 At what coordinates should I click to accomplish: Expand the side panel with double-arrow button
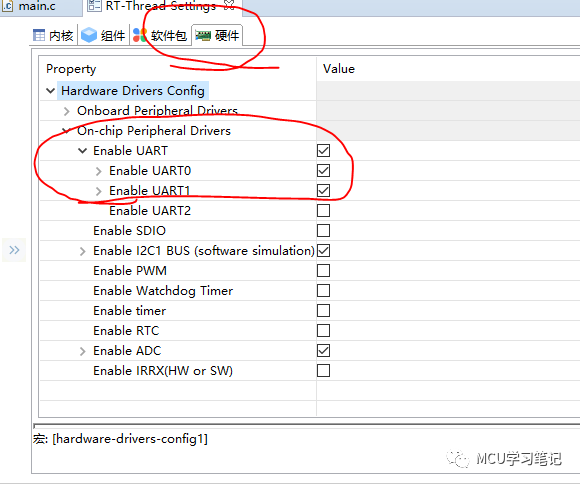14,250
